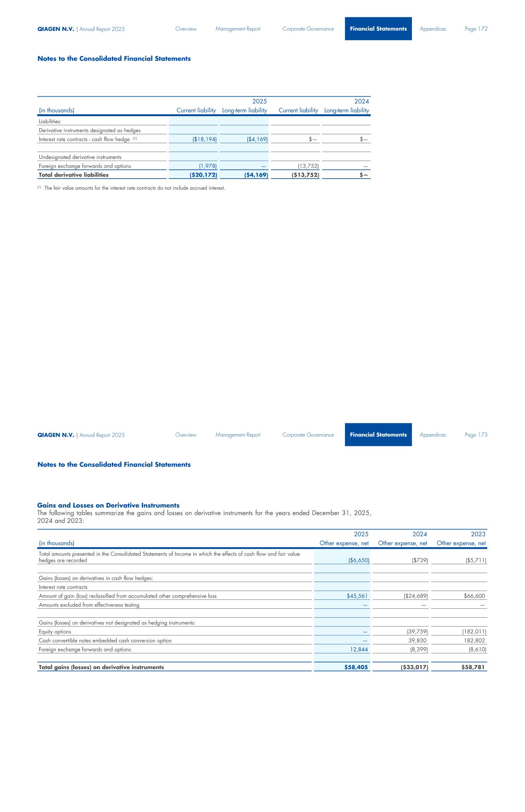This screenshot has height=812, width=525.
Task: Select the Total derivative liabilities row label
Action: point(73,175)
